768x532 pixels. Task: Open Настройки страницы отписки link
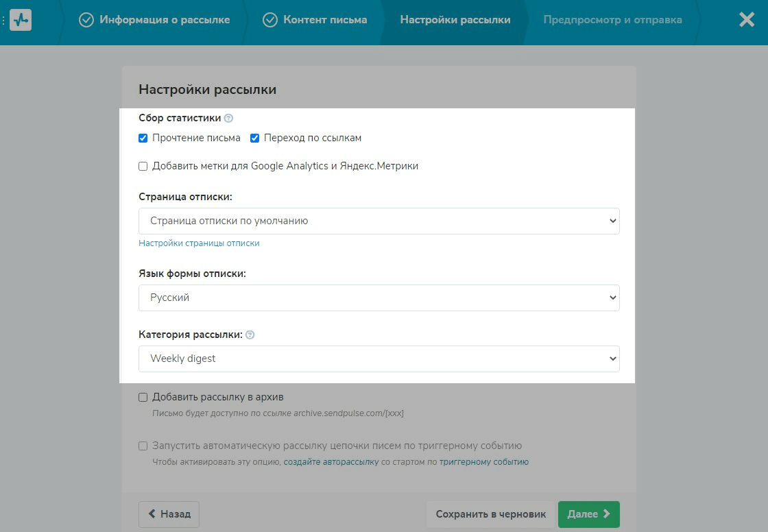point(199,243)
